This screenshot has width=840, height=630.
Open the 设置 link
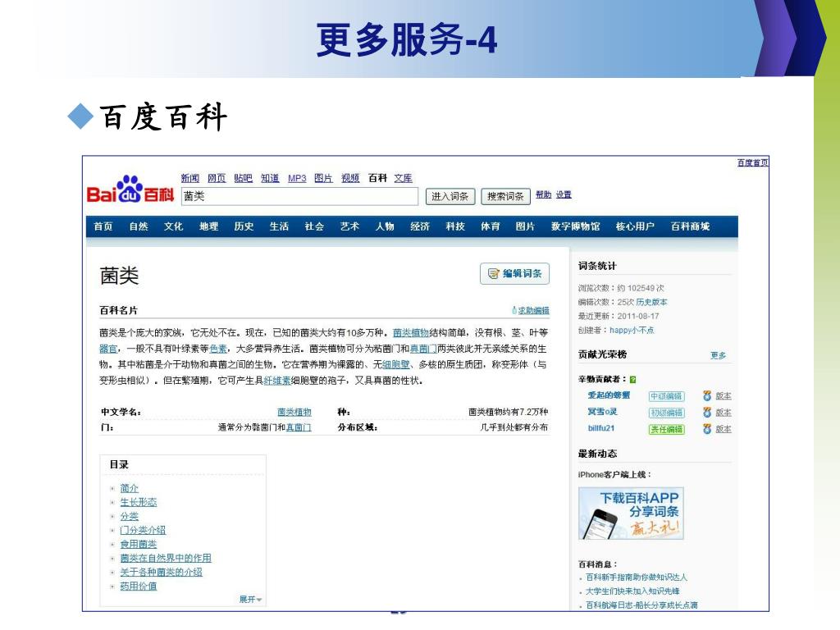coord(564,194)
